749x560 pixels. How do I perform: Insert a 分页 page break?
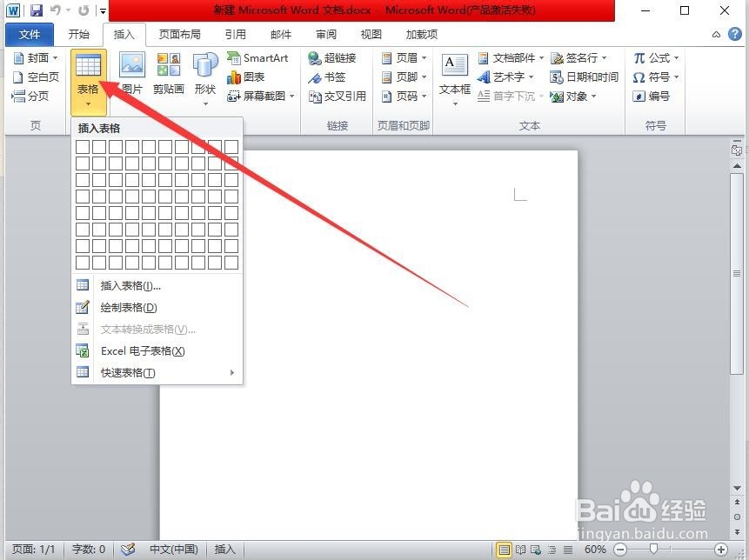click(x=30, y=96)
